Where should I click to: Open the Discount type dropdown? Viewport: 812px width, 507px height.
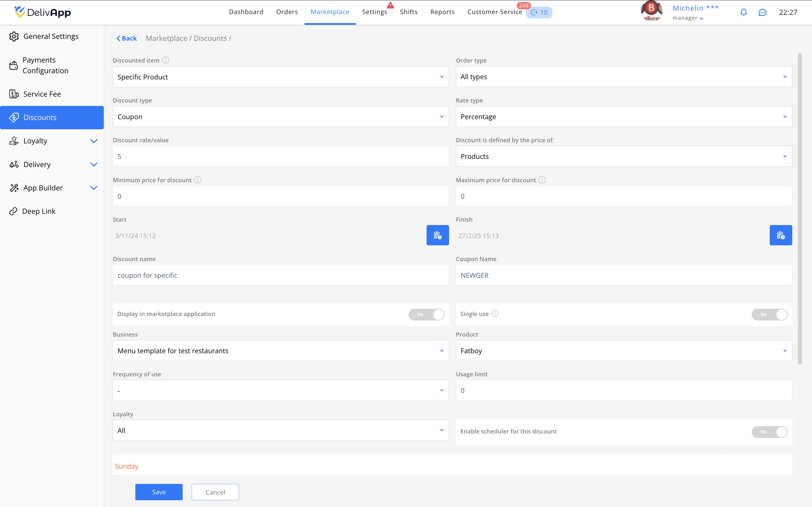(x=281, y=117)
